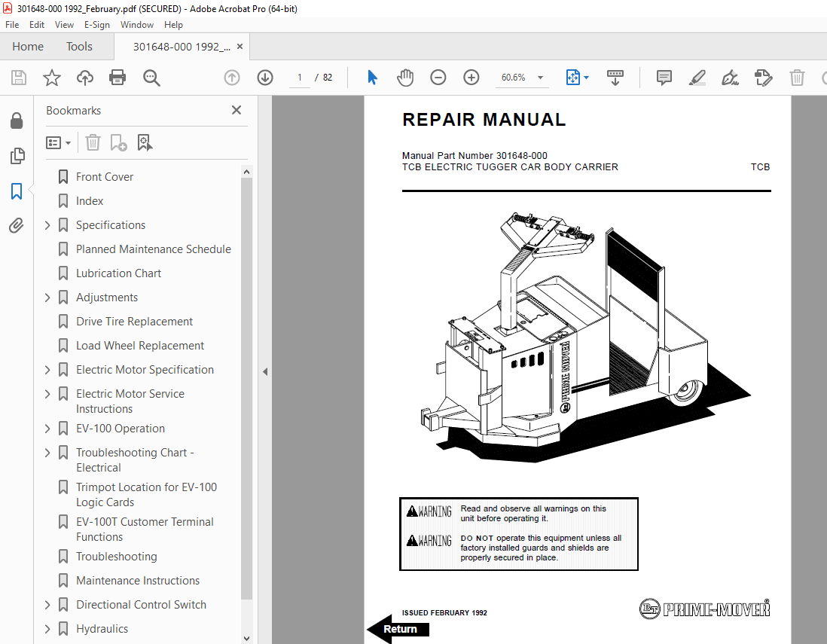The height and width of the screenshot is (644, 827).
Task: Open the E-Sign menu
Action: pos(96,25)
